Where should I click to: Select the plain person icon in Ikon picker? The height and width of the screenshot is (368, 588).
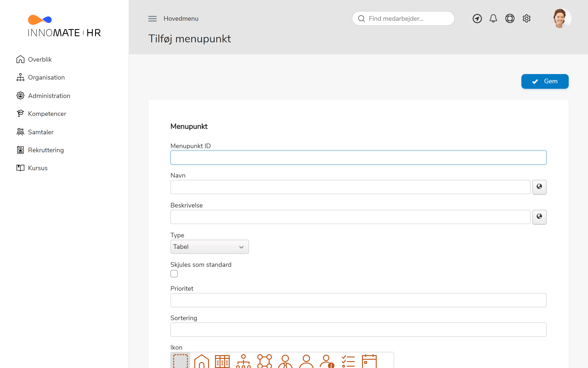[306, 361]
